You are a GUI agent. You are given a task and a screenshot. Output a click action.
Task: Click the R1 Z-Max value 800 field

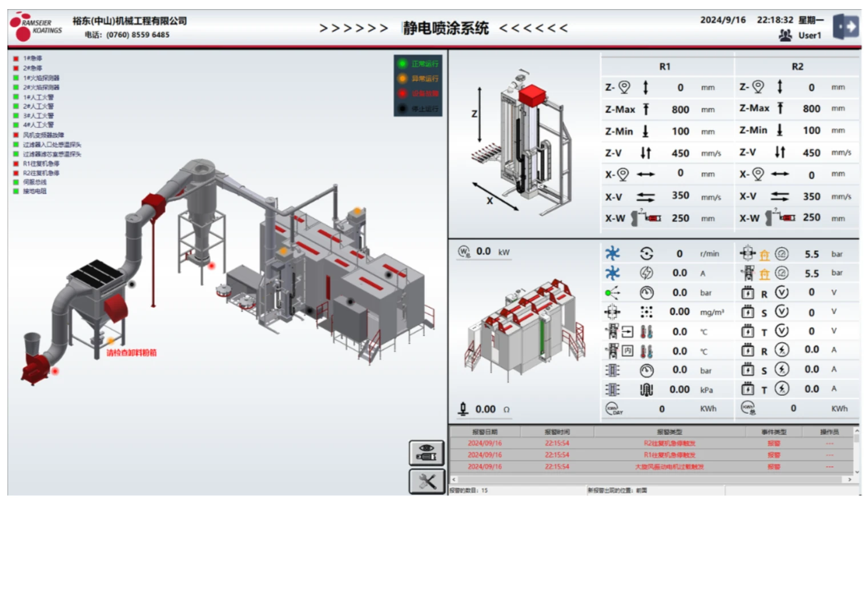click(680, 110)
